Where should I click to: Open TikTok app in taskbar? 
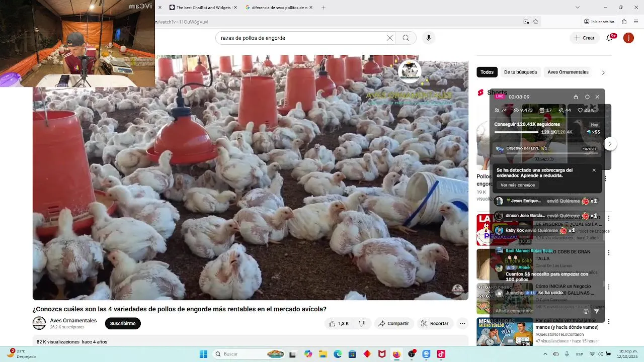[441, 354]
